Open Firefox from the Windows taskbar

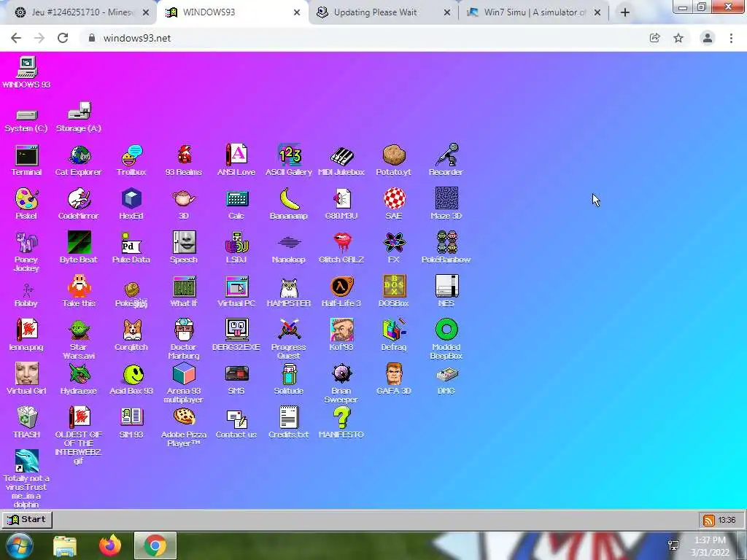(110, 545)
